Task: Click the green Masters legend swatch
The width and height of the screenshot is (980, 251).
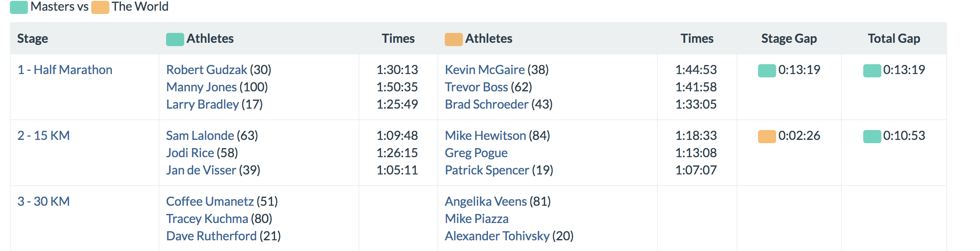Action: [18, 7]
